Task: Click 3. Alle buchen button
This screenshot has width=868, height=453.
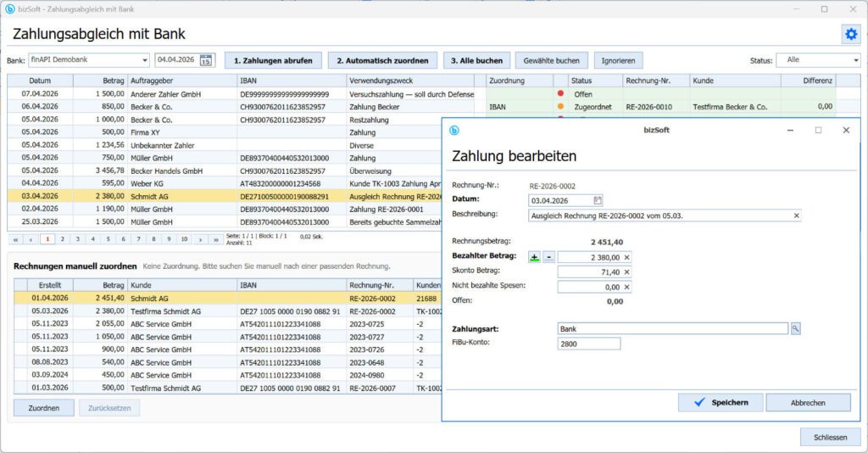Action: 476,60
